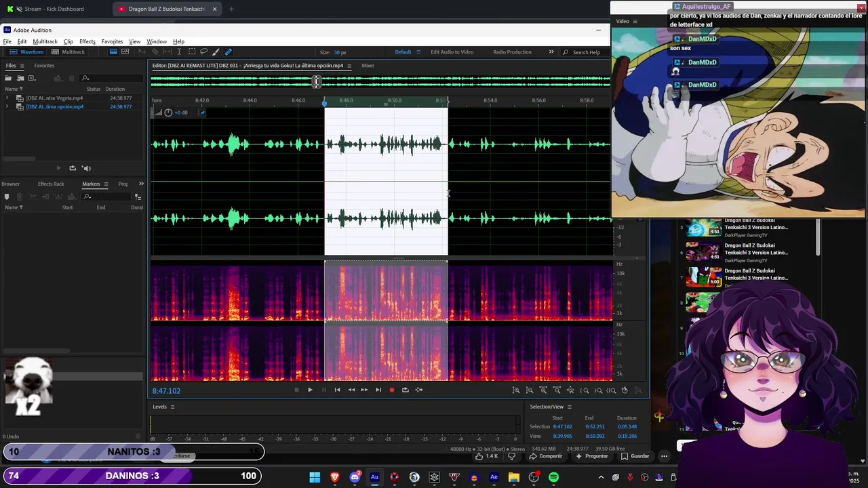This screenshot has height=488, width=868.
Task: Zoom out on time axis
Action: (x=557, y=390)
